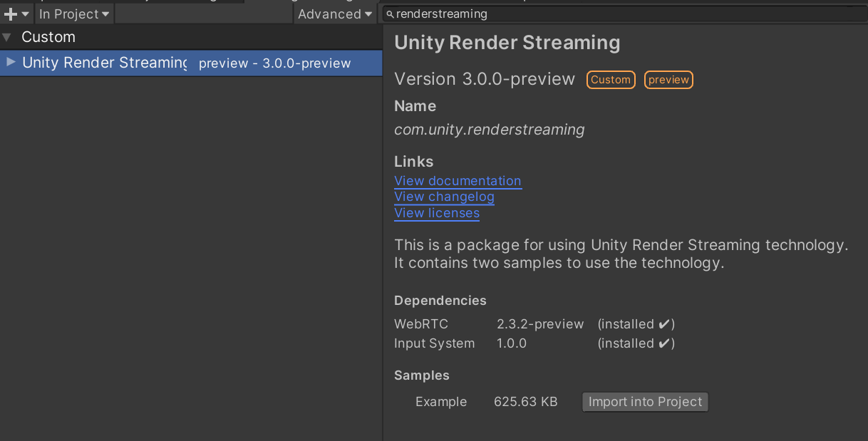
Task: Open the View changelog link
Action: 444,197
